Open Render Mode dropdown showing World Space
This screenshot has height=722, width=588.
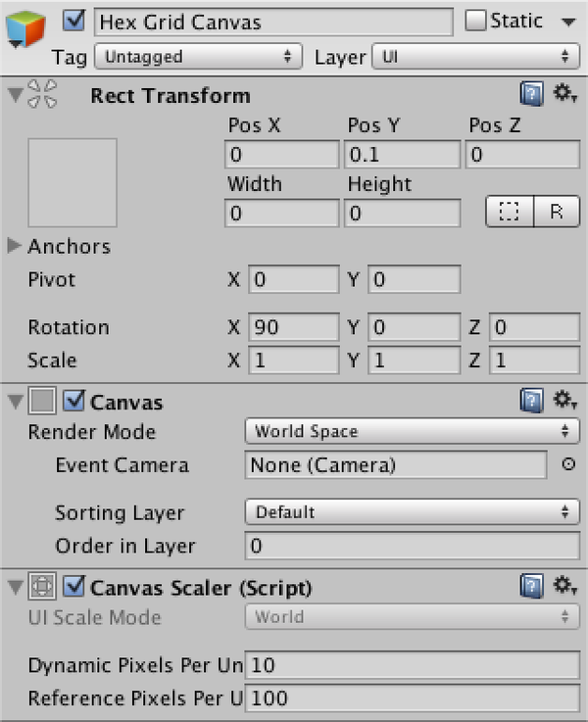[x=412, y=431]
